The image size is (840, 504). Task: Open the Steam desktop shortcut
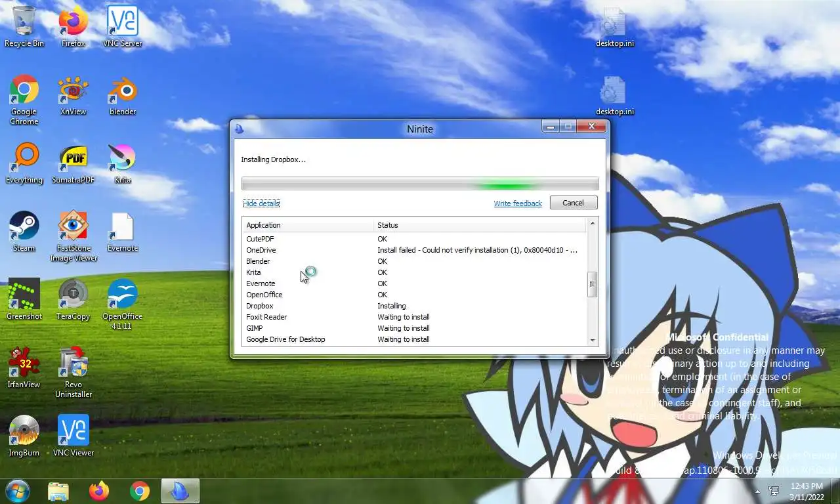[x=24, y=232]
